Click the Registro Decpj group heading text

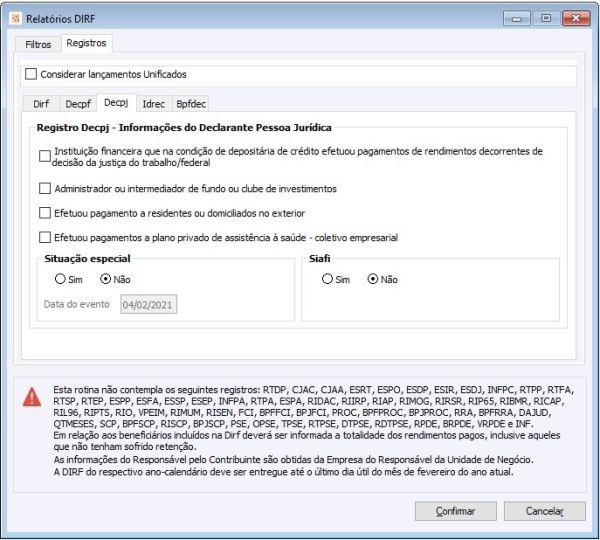click(x=184, y=127)
